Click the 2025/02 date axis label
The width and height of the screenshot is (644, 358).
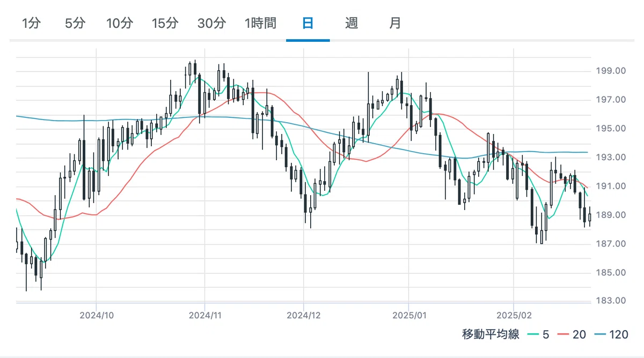(514, 316)
